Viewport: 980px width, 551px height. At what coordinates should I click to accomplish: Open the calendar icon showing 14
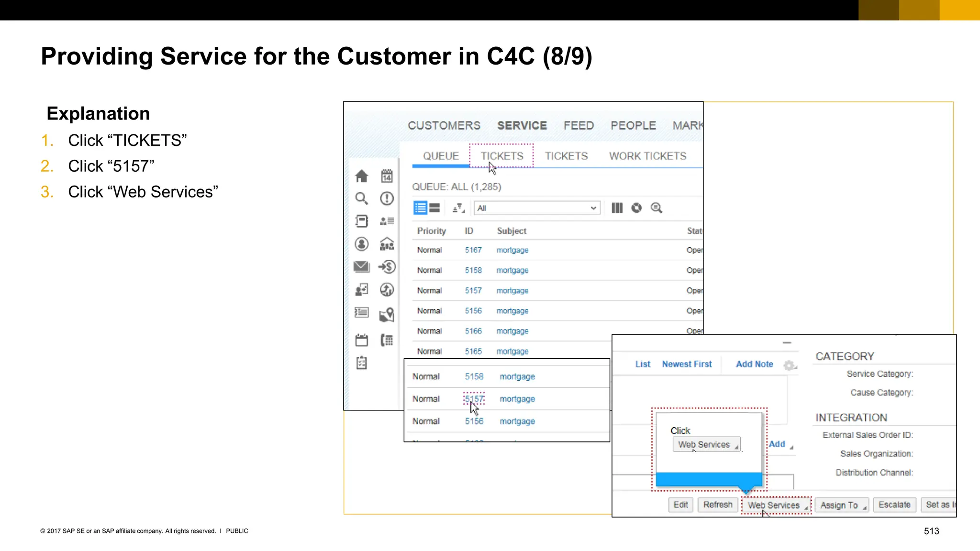[x=387, y=176]
